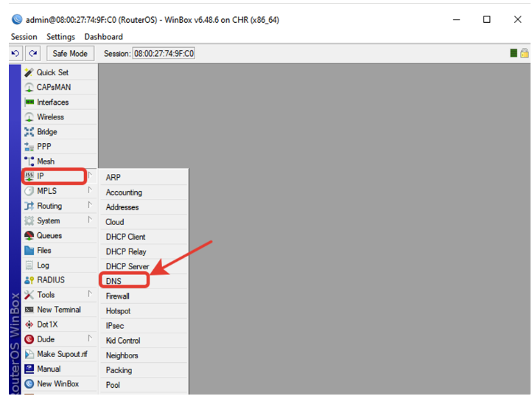
Task: Maximize the WinBox window
Action: pyautogui.click(x=487, y=19)
